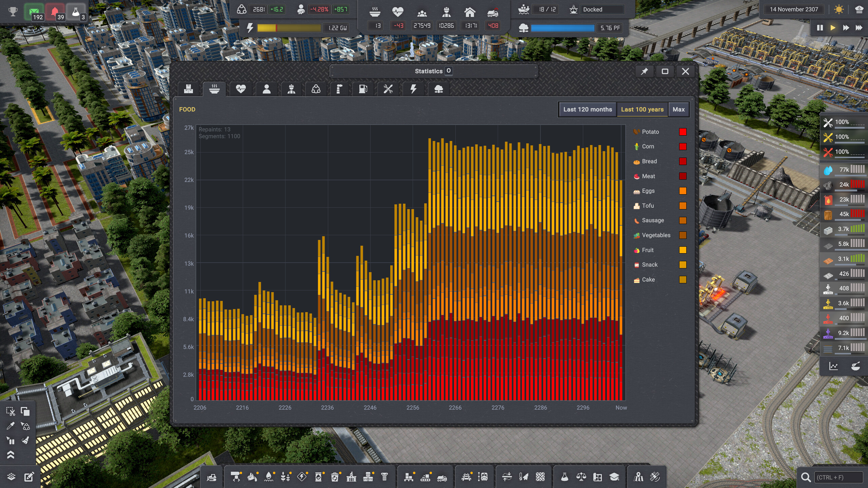Screen dimensions: 868x488
Task: Switch to the Electricity statistics tab
Action: (413, 89)
